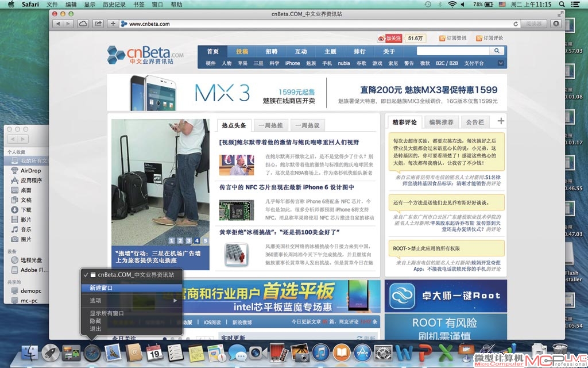Open Wi-Fi status menu in menu bar

click(452, 5)
